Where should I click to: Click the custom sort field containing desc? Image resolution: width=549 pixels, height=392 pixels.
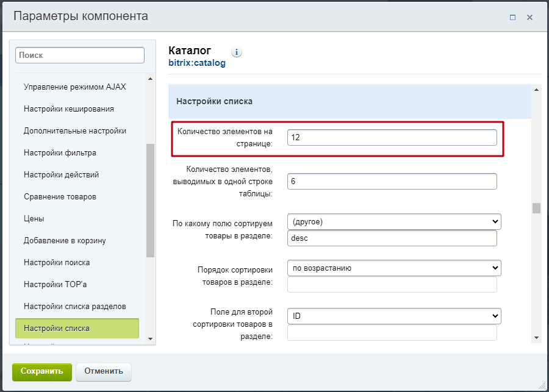pyautogui.click(x=392, y=238)
